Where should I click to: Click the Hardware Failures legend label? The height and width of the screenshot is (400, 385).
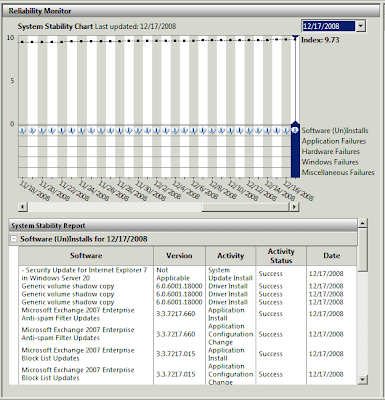coord(331,151)
